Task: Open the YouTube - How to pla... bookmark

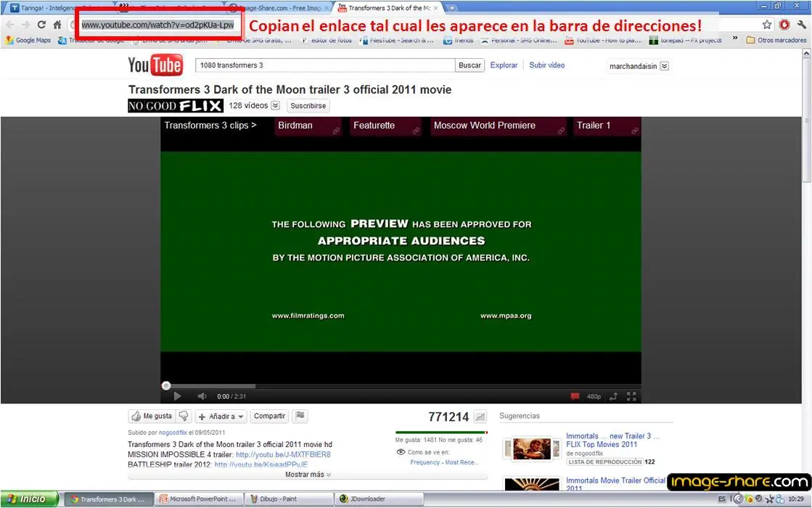Action: tap(603, 40)
